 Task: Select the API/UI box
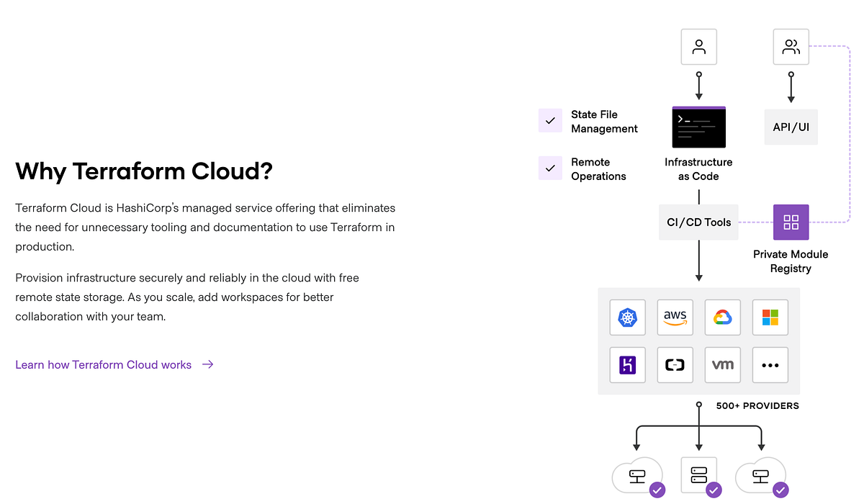(791, 127)
